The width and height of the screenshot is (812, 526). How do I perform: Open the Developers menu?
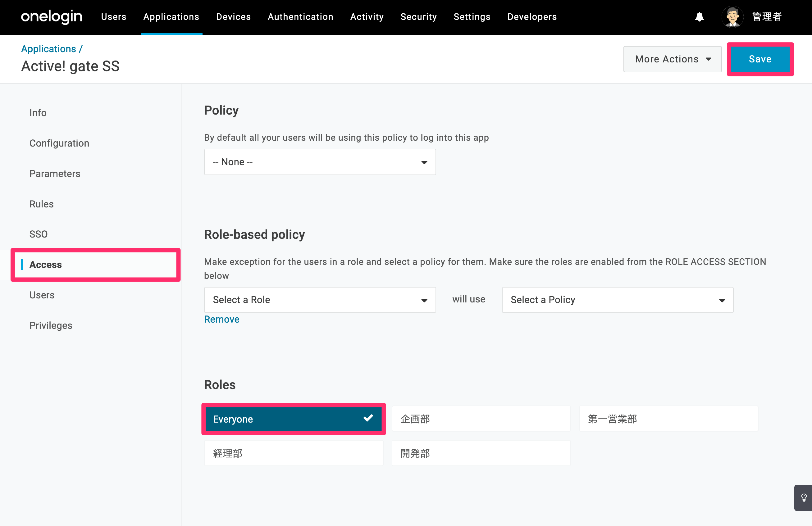click(x=532, y=17)
